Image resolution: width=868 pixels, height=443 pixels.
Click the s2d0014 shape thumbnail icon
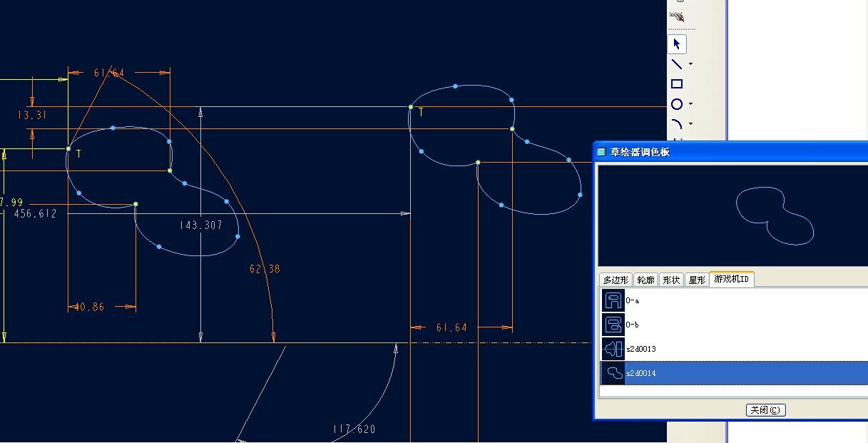coord(612,373)
